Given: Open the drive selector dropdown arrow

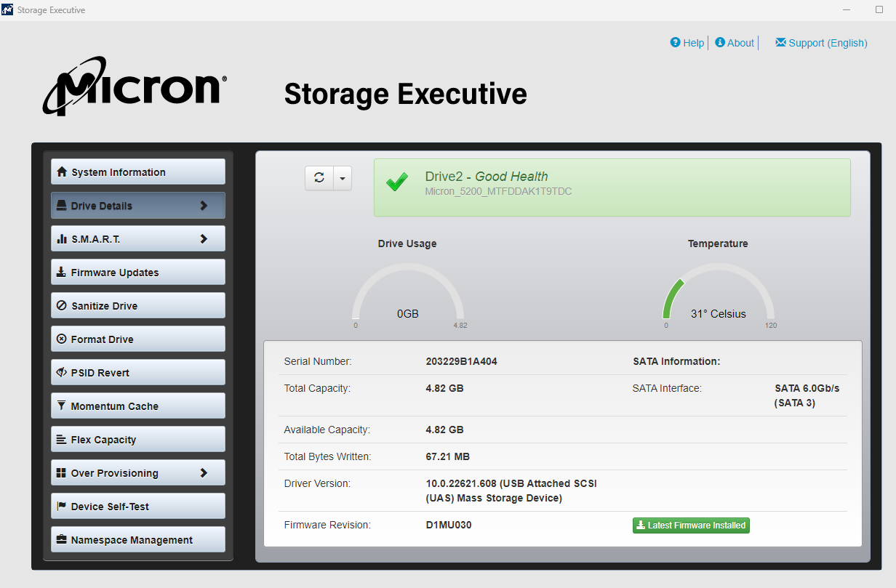Looking at the screenshot, I should [343, 177].
